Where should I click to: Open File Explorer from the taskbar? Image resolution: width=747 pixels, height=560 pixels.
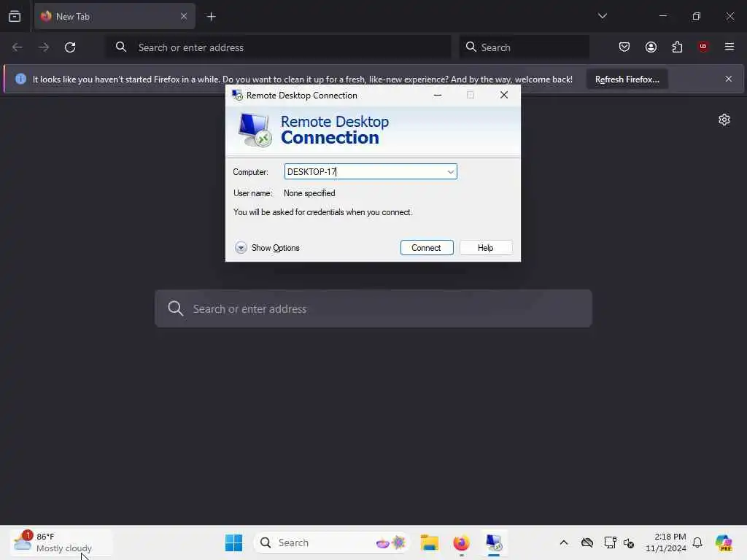click(x=429, y=542)
